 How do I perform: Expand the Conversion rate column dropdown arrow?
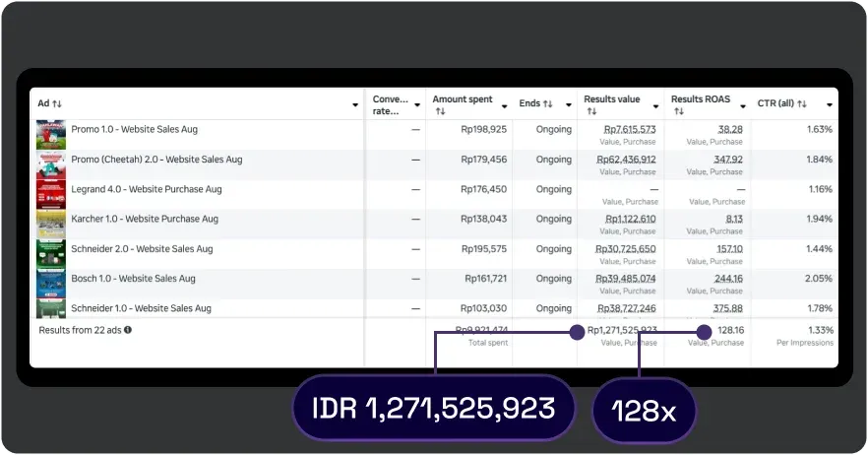417,105
